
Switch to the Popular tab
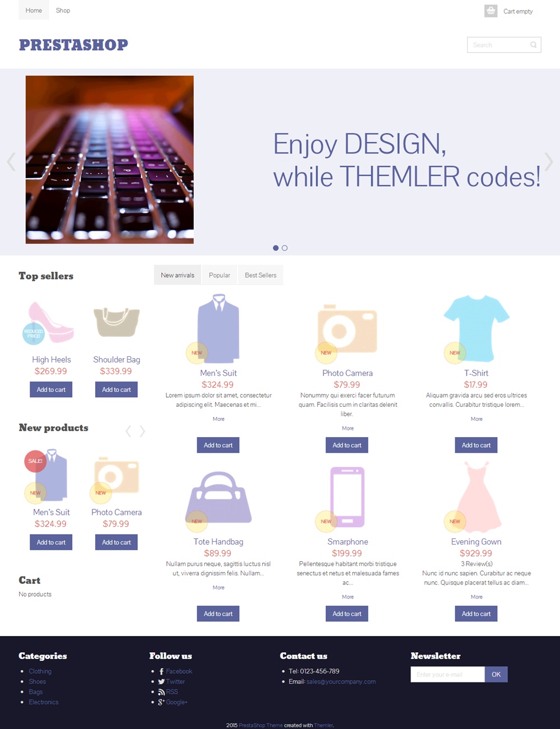coord(220,275)
